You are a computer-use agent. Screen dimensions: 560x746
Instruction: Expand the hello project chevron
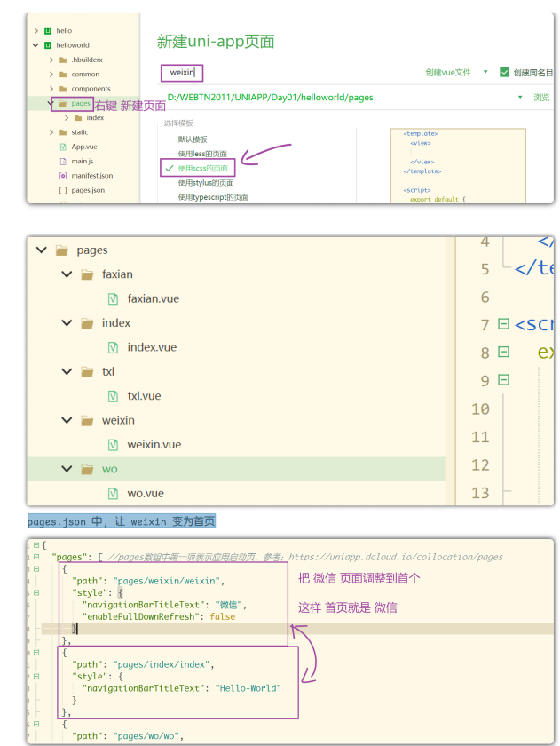[36, 31]
